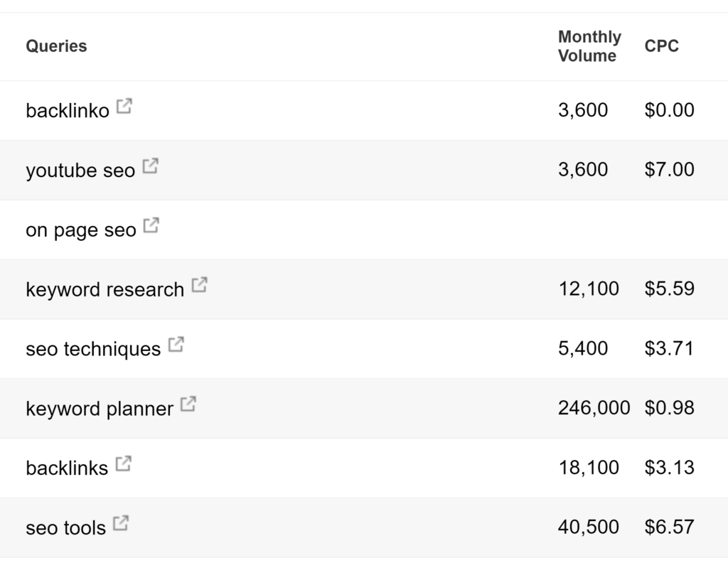
Task: Select the on page seo query text
Action: [81, 230]
